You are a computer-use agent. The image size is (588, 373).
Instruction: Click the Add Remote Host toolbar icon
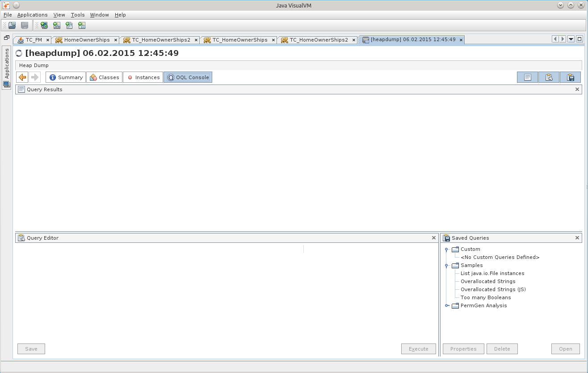point(44,25)
